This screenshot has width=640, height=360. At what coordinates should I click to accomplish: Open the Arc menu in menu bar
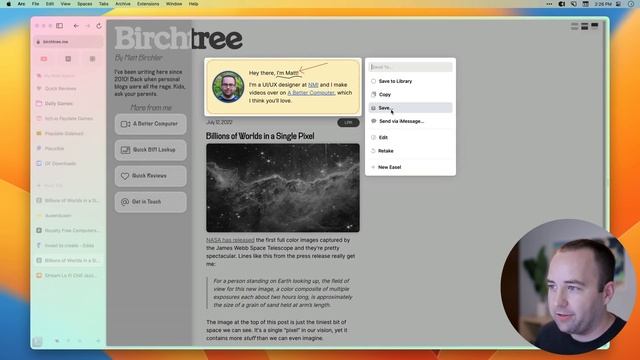[22, 4]
